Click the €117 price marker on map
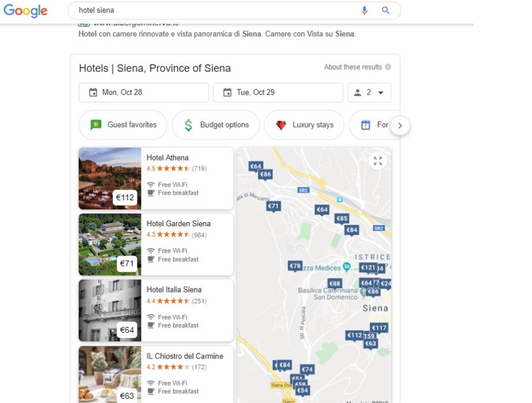Screen dimensions: 532x403 pos(378,328)
